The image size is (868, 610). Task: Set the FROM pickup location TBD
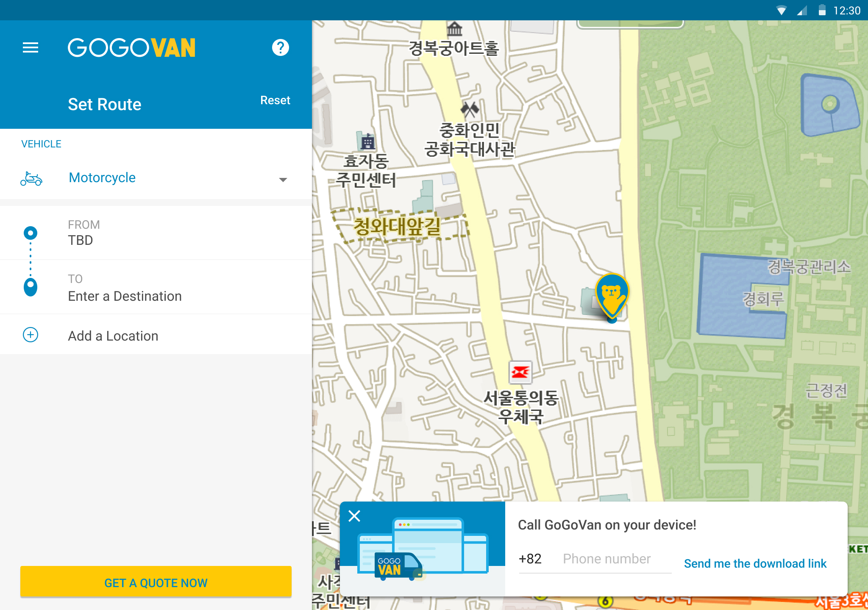click(x=156, y=233)
